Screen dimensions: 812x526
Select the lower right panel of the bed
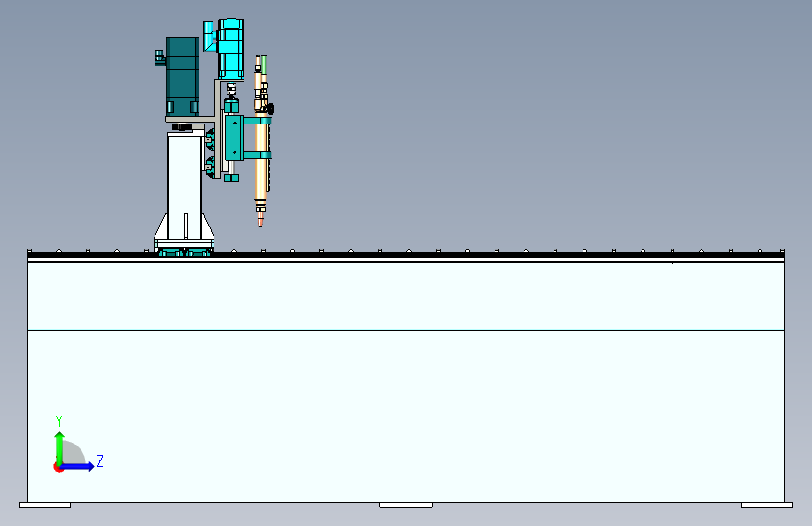pos(596,416)
